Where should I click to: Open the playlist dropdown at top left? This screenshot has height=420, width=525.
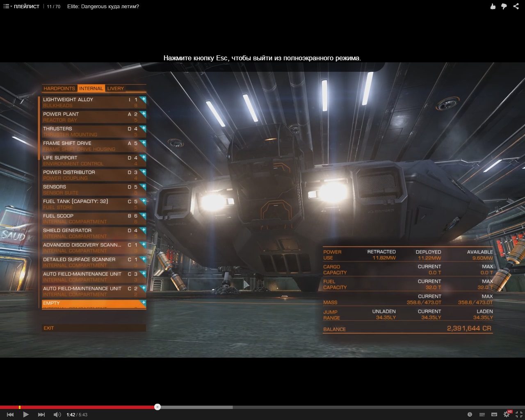pyautogui.click(x=21, y=7)
